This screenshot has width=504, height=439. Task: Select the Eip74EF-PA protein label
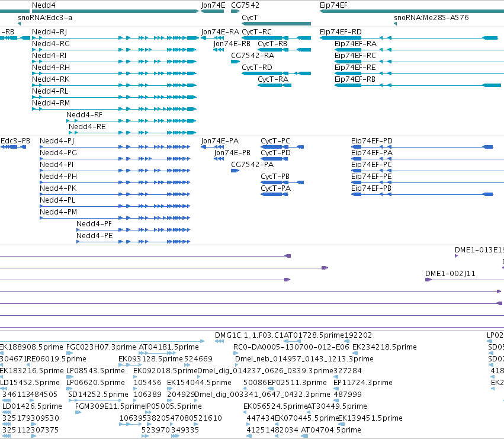(372, 153)
